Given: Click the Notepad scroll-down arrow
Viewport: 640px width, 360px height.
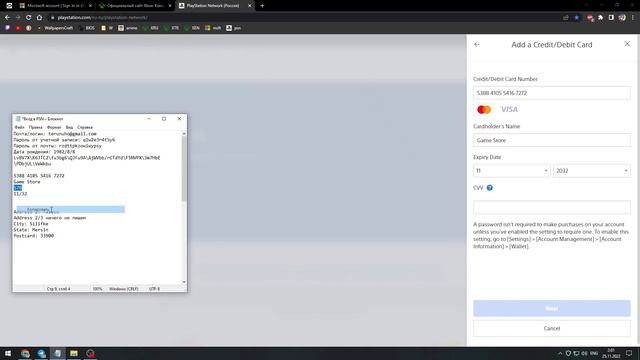Looking at the screenshot, I should [x=184, y=282].
